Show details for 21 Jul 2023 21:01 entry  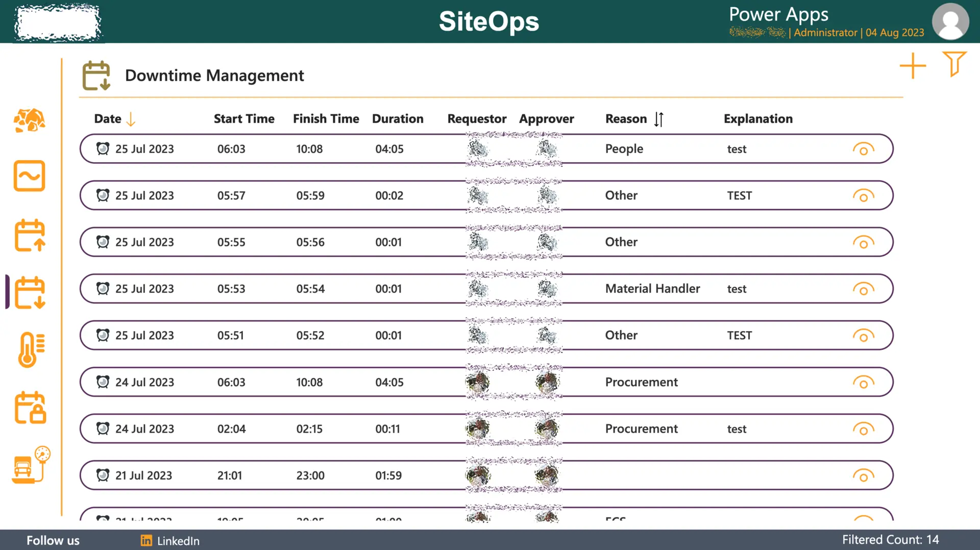863,476
